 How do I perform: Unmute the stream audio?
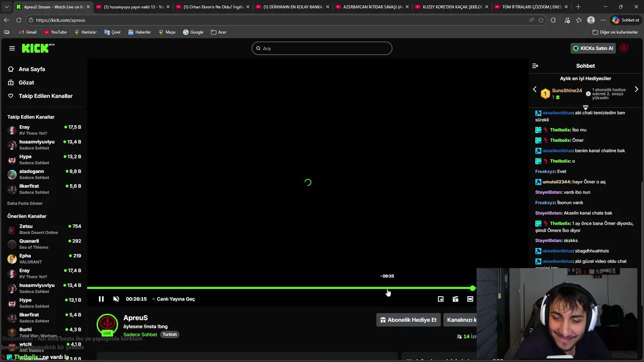pyautogui.click(x=116, y=299)
